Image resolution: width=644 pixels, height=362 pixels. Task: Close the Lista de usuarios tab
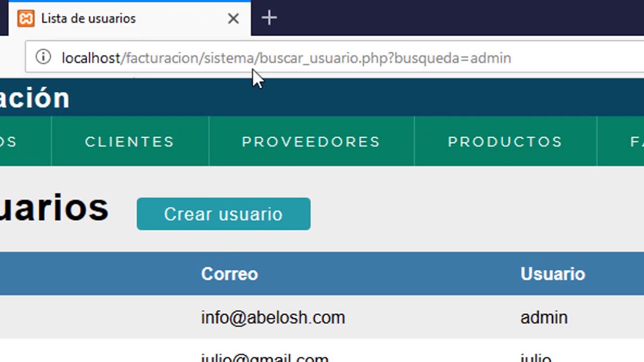tap(233, 19)
